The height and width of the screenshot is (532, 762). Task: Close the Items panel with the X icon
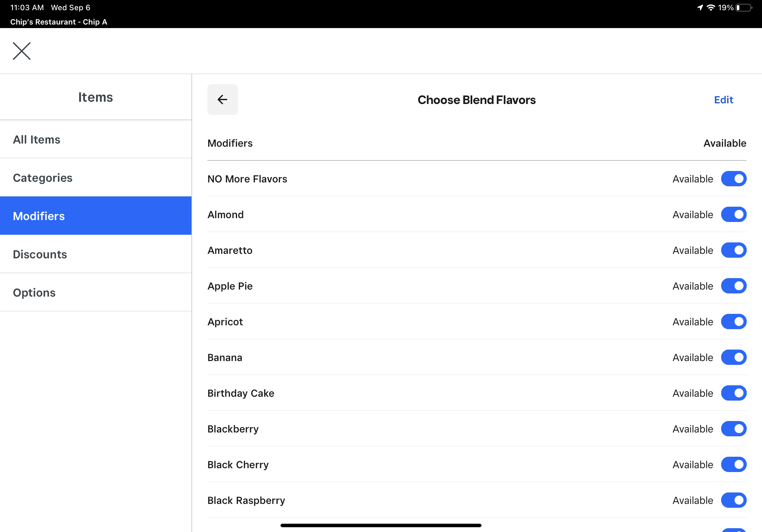22,51
